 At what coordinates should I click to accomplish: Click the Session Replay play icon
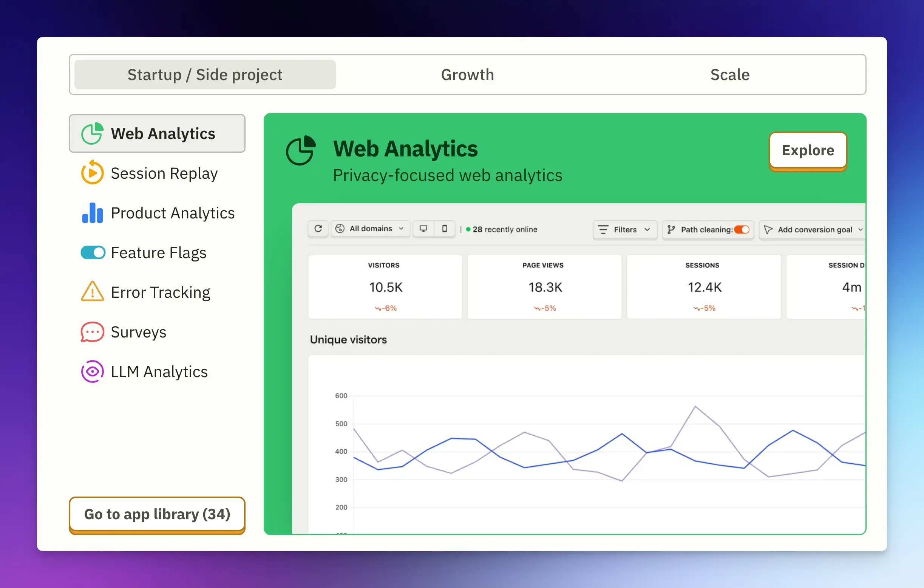[92, 173]
